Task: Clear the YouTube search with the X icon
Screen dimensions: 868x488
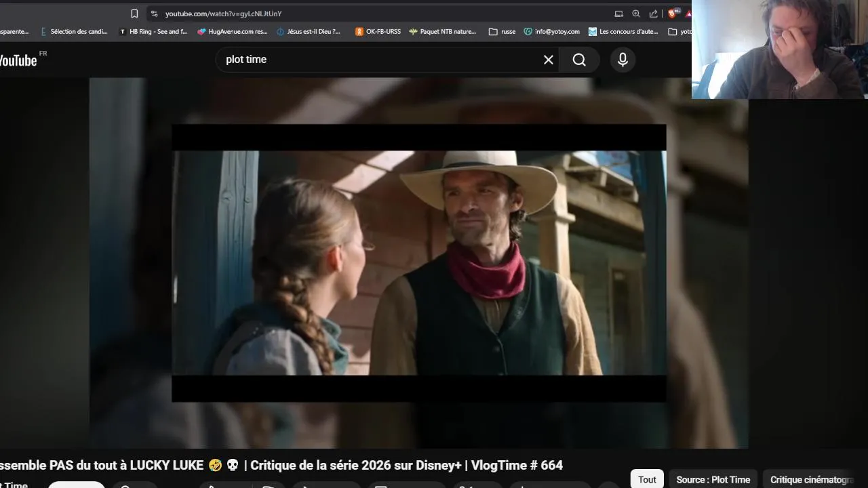Action: tap(549, 60)
